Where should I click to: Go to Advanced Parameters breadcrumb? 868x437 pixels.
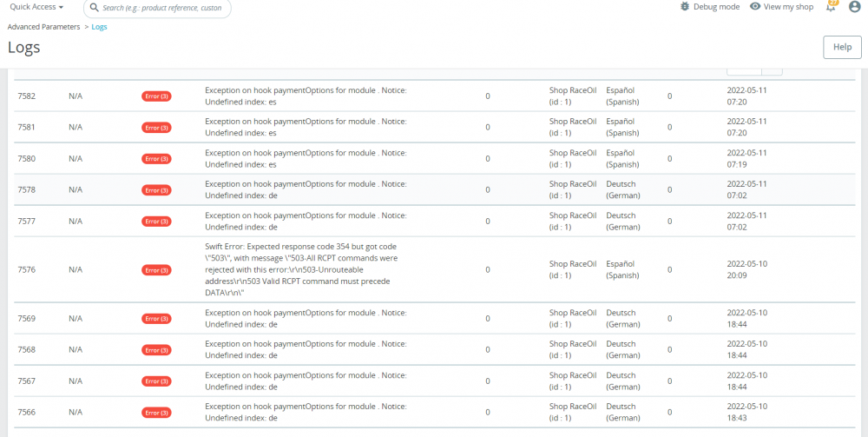(x=43, y=27)
